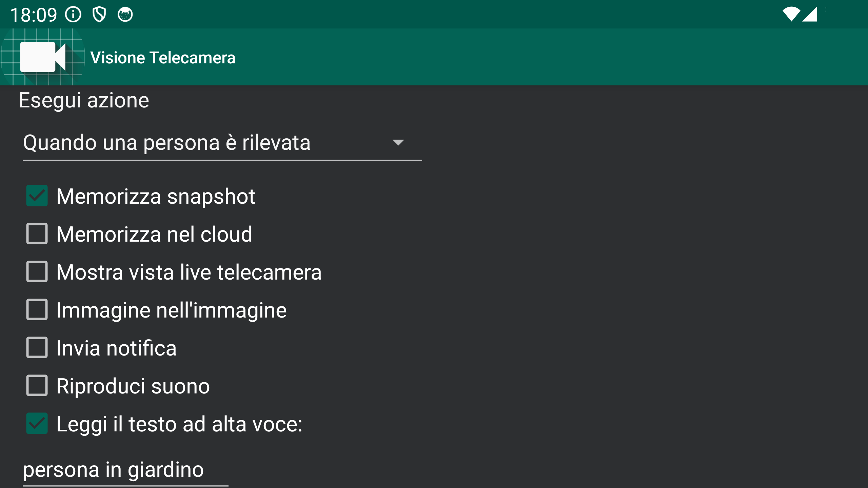Enable Riproduci suono checkbox
Image resolution: width=868 pixels, height=488 pixels.
pyautogui.click(x=37, y=386)
